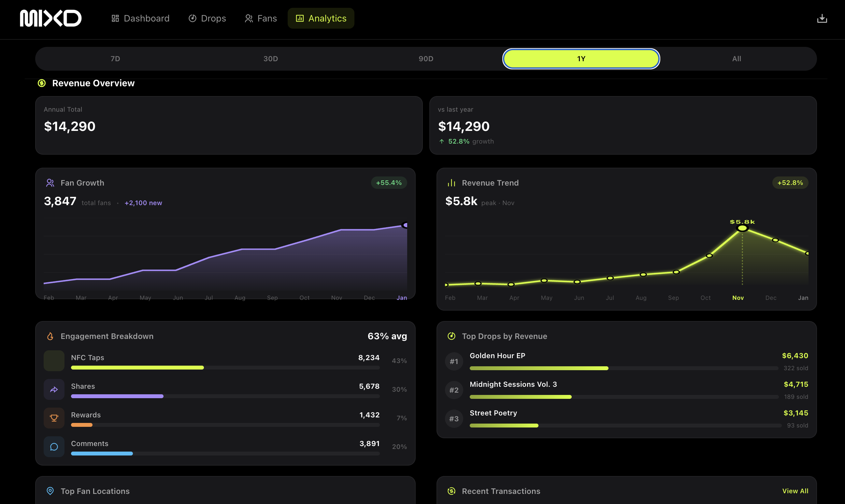Click the Rewards progress bar
Viewport: 845px width, 504px height.
225,425
